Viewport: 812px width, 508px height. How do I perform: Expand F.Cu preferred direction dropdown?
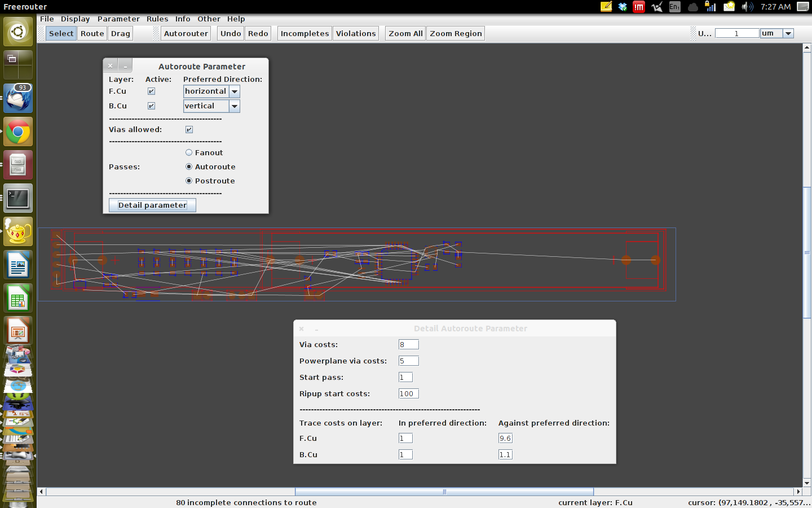235,91
